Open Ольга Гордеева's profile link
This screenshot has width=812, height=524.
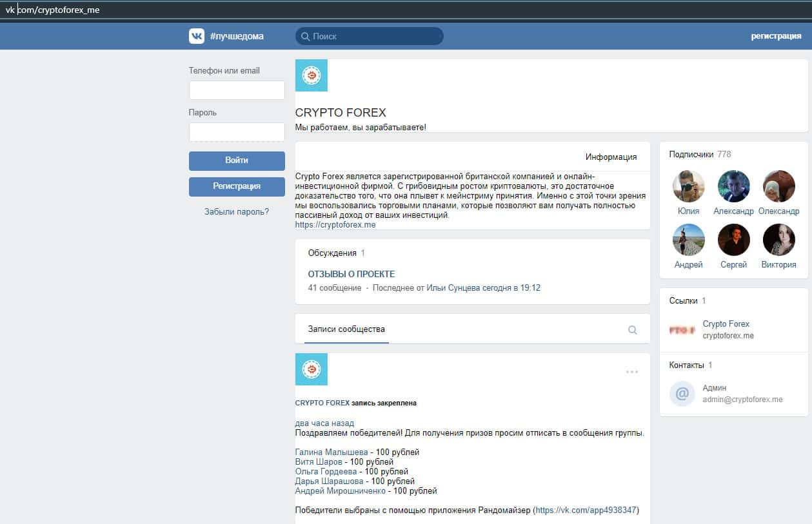click(326, 472)
